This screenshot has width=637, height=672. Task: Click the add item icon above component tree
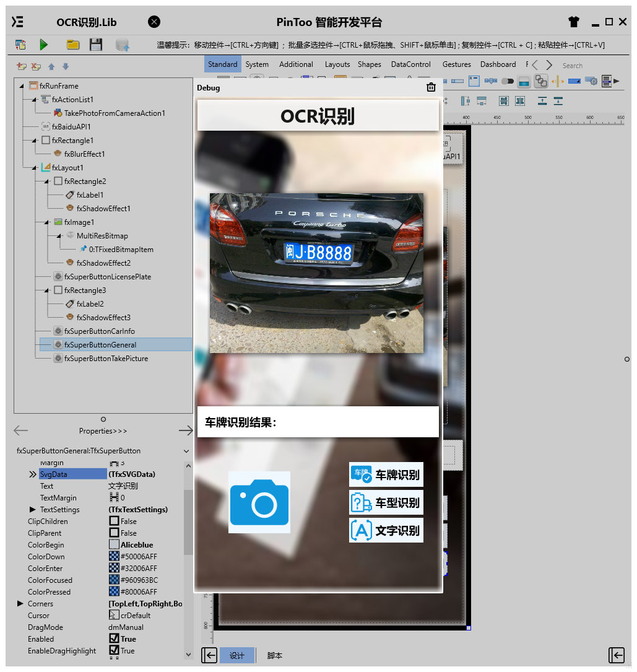point(22,66)
